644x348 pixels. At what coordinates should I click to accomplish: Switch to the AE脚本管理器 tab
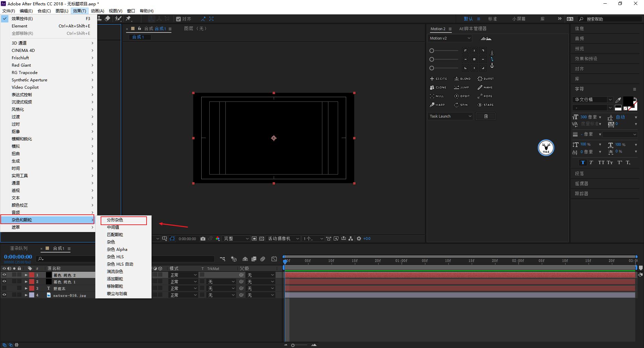pos(473,29)
